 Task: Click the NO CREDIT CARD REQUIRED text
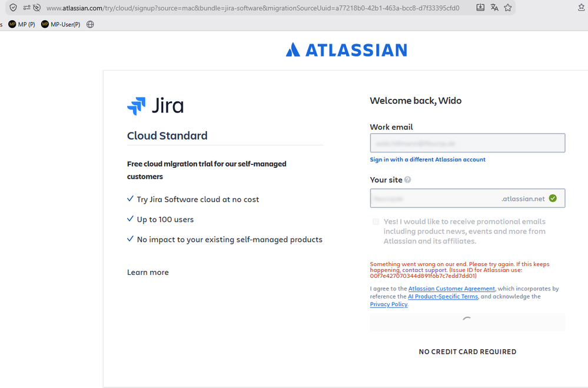(467, 351)
